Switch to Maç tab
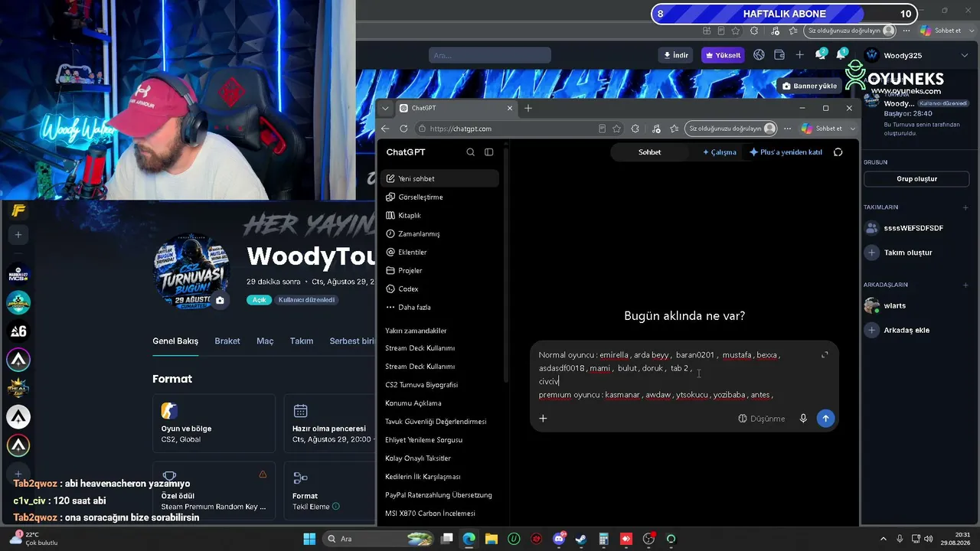This screenshot has height=551, width=980. 265,341
